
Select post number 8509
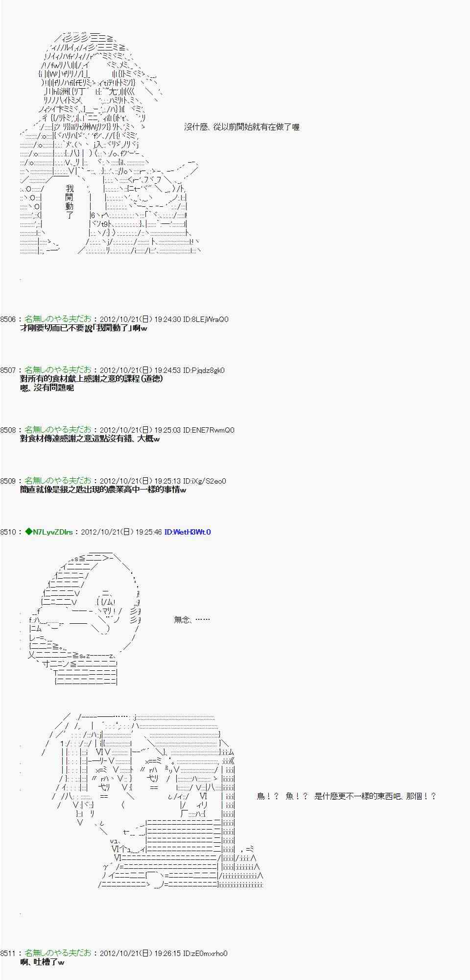point(8,481)
